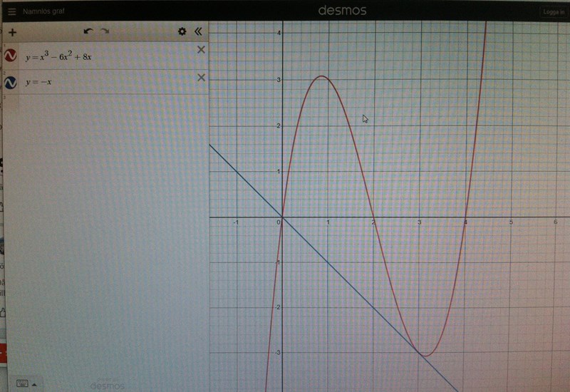Click the empty third expression row
The image size is (570, 392).
107,107
